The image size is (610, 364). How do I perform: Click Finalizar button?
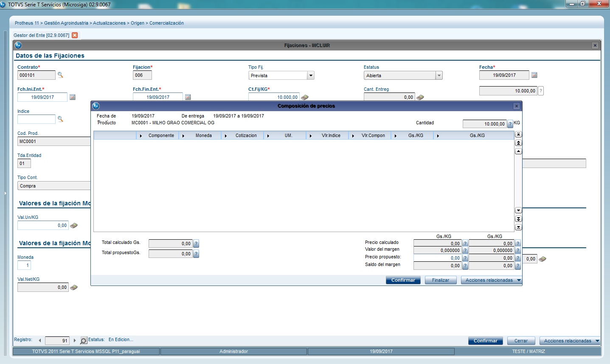tap(441, 280)
